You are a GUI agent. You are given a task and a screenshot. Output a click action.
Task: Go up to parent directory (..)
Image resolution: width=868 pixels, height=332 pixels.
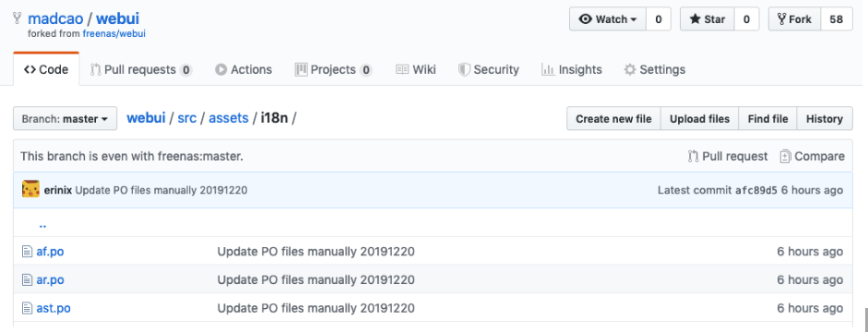click(42, 225)
